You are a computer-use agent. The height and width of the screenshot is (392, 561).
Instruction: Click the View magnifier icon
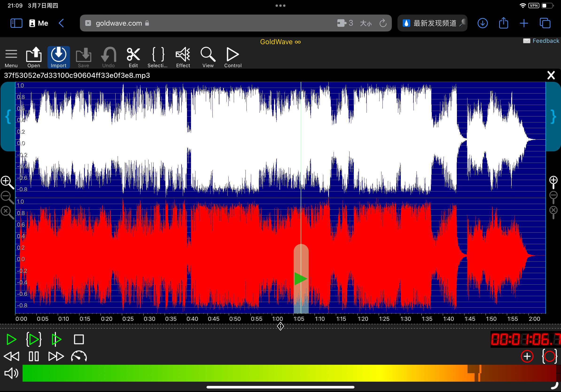pos(208,55)
